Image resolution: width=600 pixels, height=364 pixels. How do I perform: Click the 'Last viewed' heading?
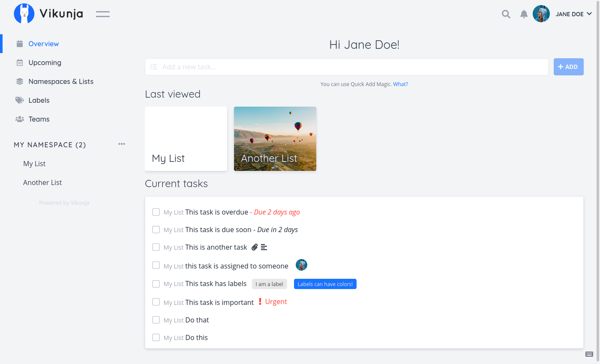[x=173, y=94]
